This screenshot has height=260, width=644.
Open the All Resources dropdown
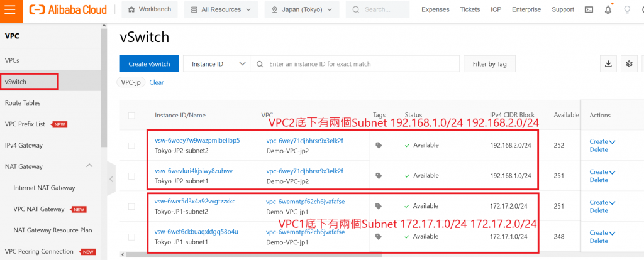(221, 9)
